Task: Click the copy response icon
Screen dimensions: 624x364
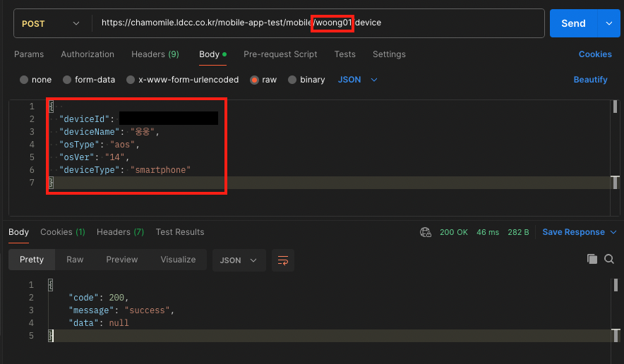Action: click(x=592, y=260)
